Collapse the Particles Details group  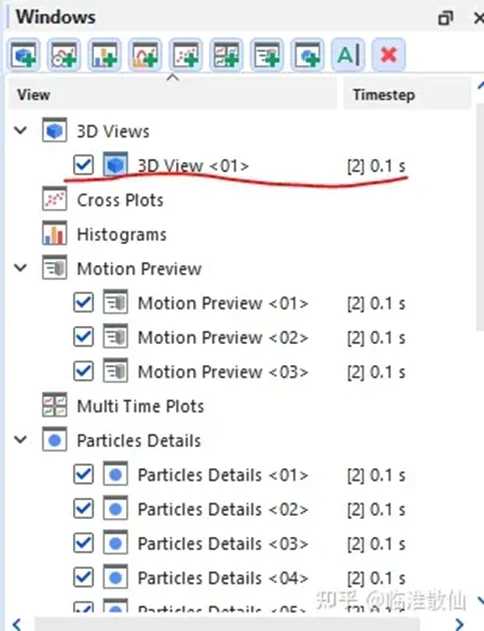click(21, 440)
